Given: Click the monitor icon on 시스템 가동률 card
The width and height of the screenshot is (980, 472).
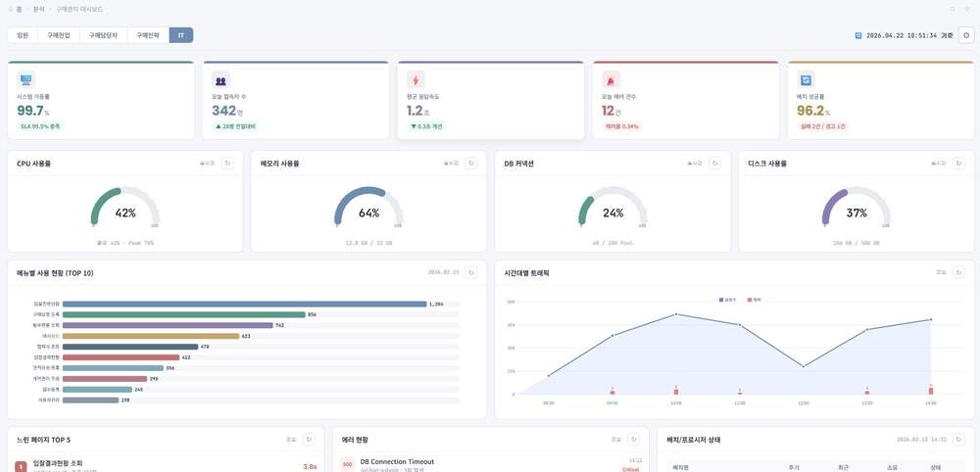Looking at the screenshot, I should (25, 79).
